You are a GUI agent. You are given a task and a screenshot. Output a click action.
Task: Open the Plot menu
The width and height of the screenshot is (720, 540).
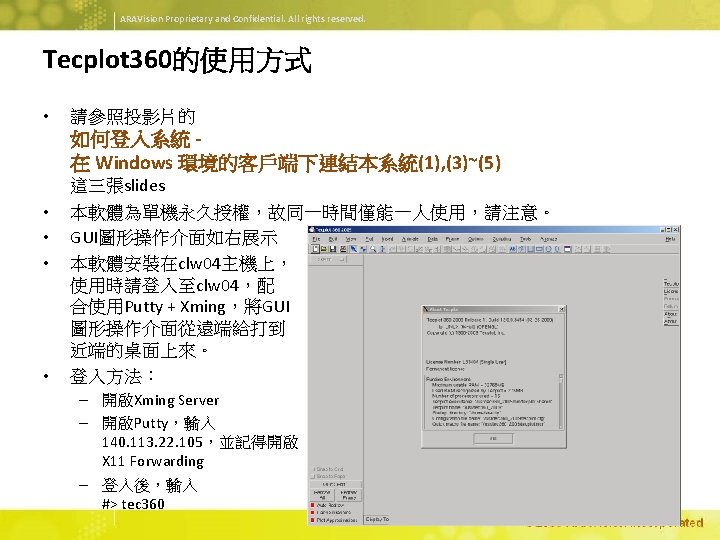click(x=369, y=239)
